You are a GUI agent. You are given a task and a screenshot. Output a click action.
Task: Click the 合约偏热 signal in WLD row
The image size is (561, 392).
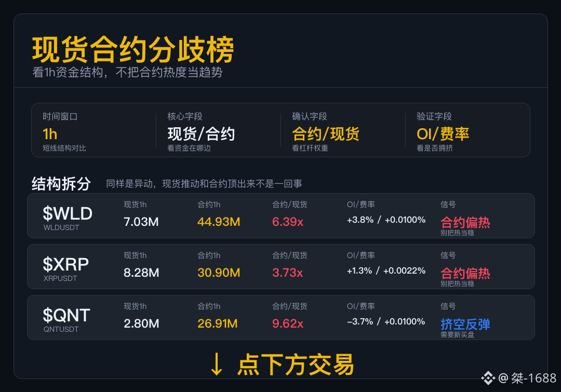(x=465, y=222)
